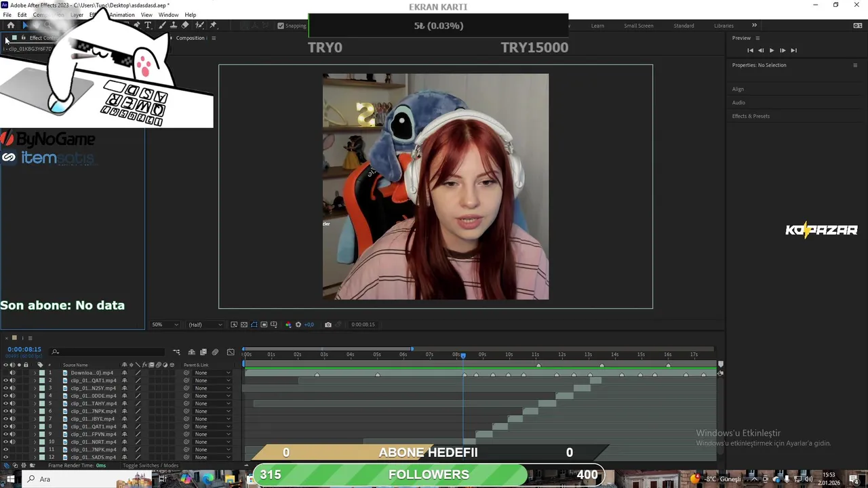The width and height of the screenshot is (868, 488).
Task: Expand layer 8 clip QAT1.mp4 properties
Action: (x=35, y=426)
